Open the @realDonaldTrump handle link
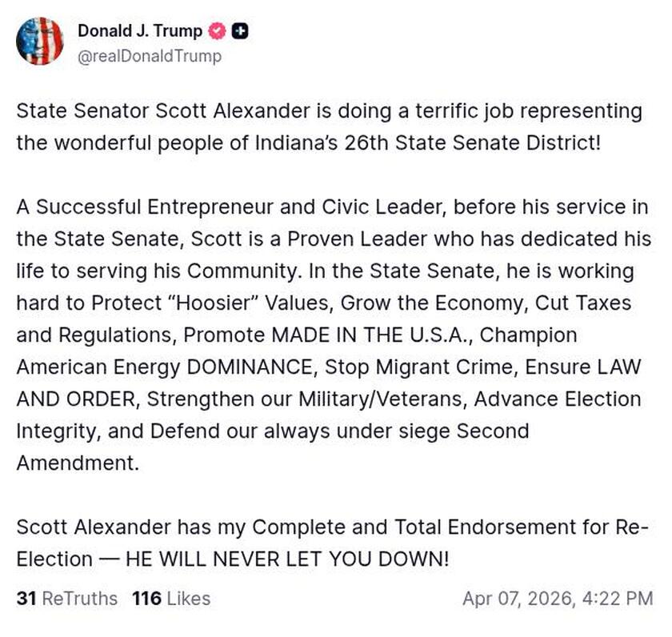Image resolution: width=672 pixels, height=637 pixels. [x=149, y=56]
